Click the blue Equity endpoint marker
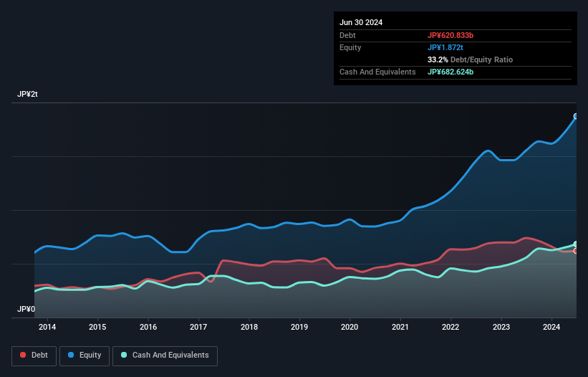This screenshot has width=588, height=377. tap(576, 116)
